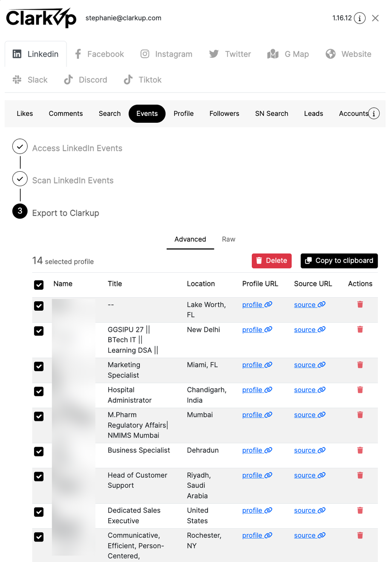Image resolution: width=392 pixels, height=562 pixels.
Task: Switch to the Instagram platform tab
Action: [167, 54]
